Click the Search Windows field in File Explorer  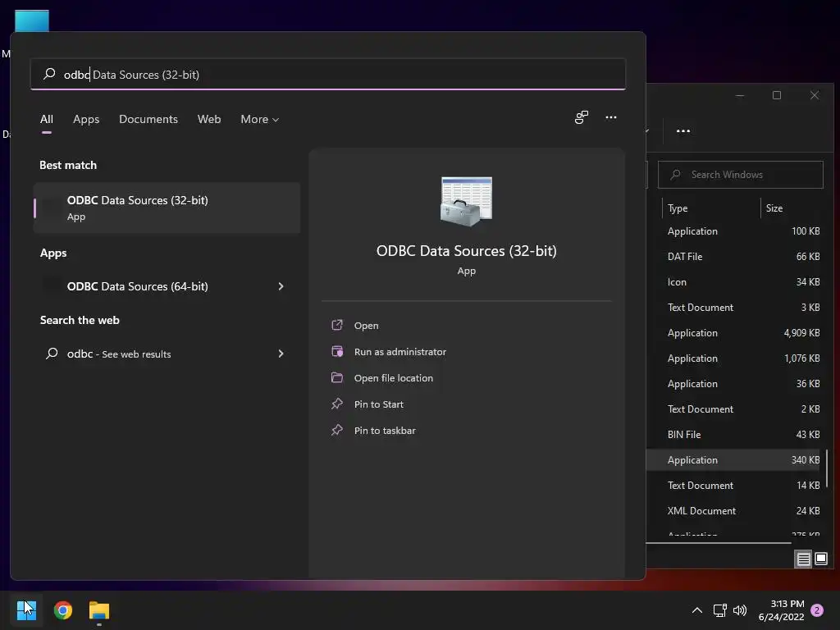point(741,175)
